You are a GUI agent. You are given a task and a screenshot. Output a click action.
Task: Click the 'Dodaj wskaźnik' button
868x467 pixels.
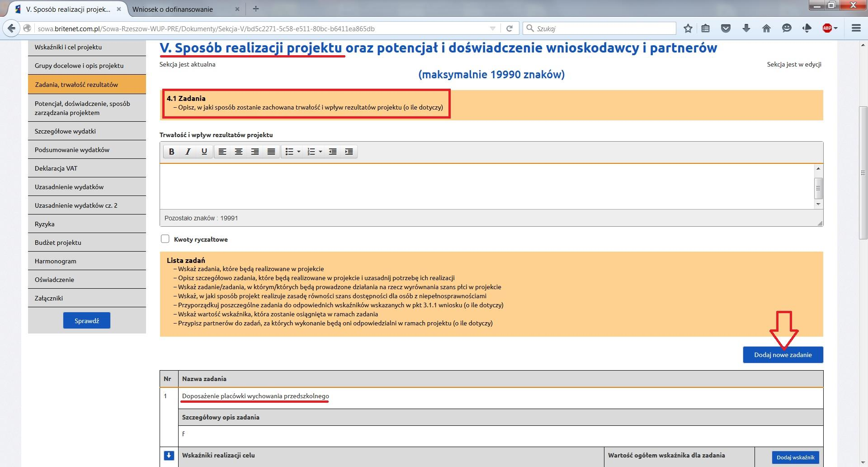click(796, 457)
